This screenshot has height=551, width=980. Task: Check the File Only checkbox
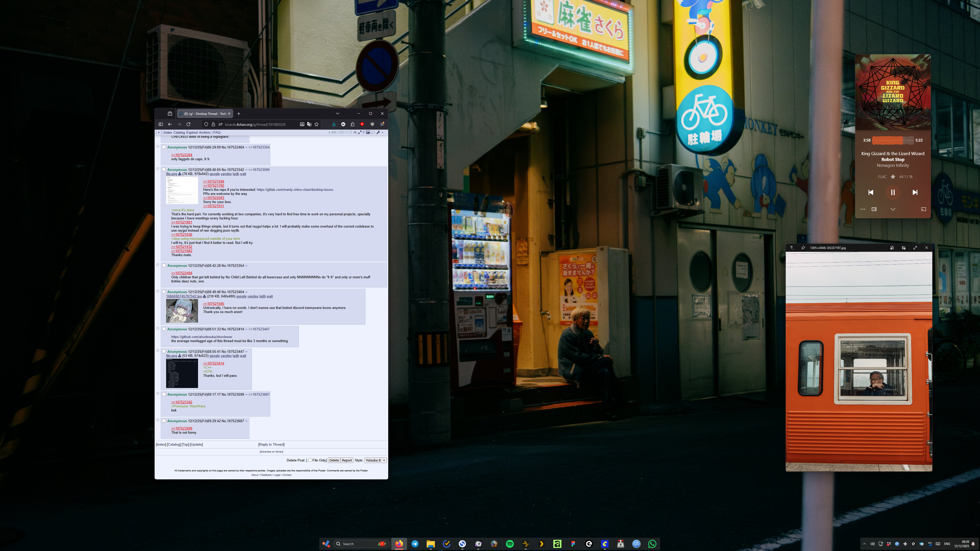pos(310,460)
